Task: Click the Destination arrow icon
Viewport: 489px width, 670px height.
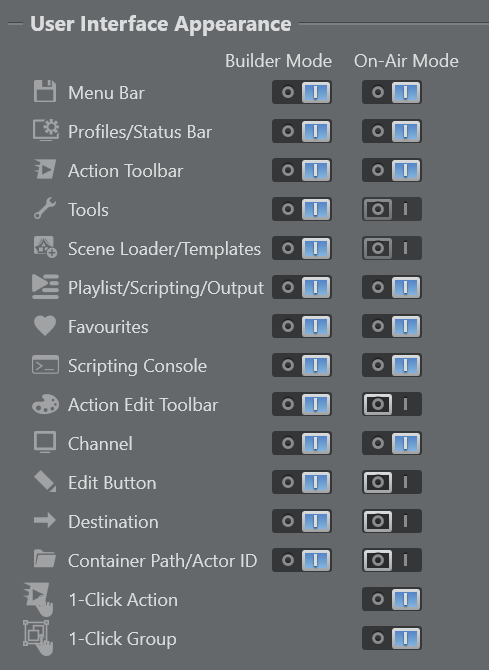Action: [x=45, y=520]
